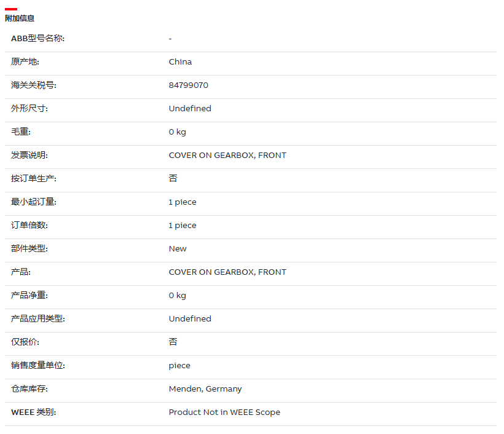Click the 按订单生产 label
This screenshot has width=504, height=434.
(34, 179)
